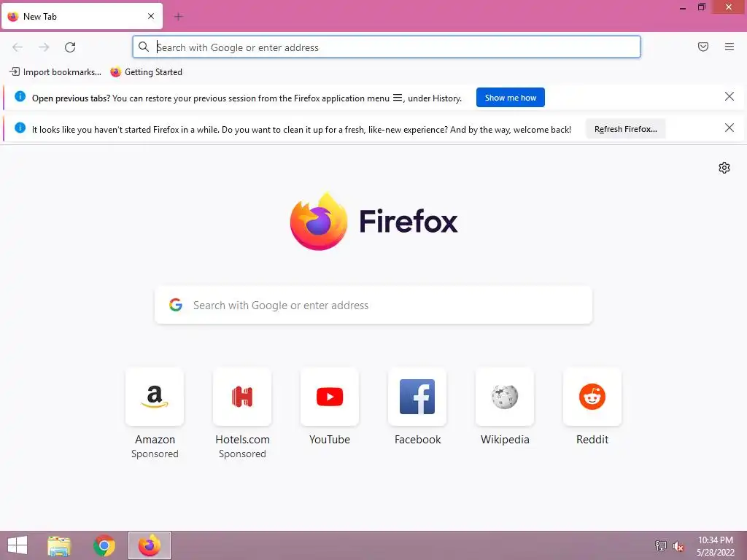The image size is (747, 560).
Task: Reload the current page
Action: point(70,47)
